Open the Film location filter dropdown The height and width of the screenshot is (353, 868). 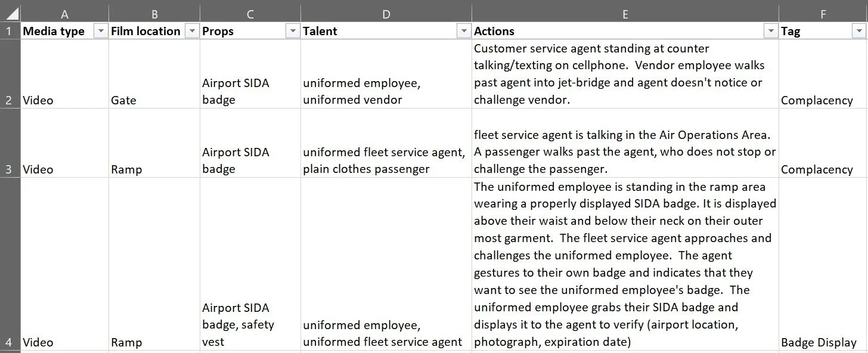click(x=192, y=31)
